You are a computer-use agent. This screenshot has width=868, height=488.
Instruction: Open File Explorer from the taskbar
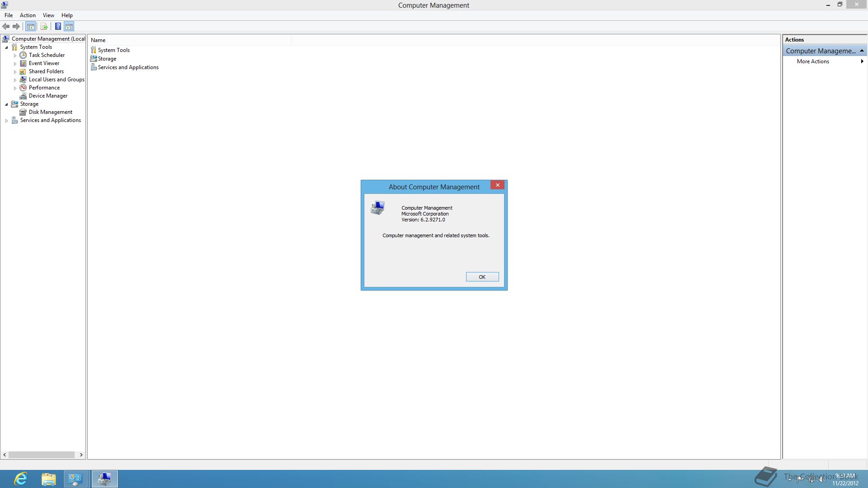(x=48, y=479)
